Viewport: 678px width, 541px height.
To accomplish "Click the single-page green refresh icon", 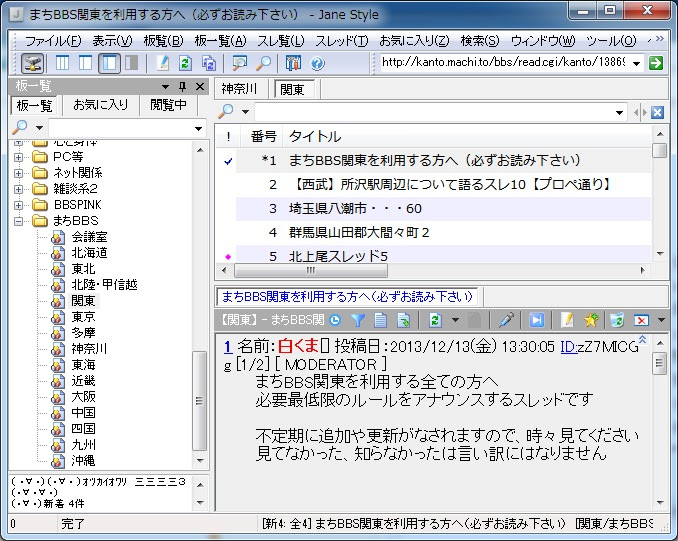I will 185,63.
